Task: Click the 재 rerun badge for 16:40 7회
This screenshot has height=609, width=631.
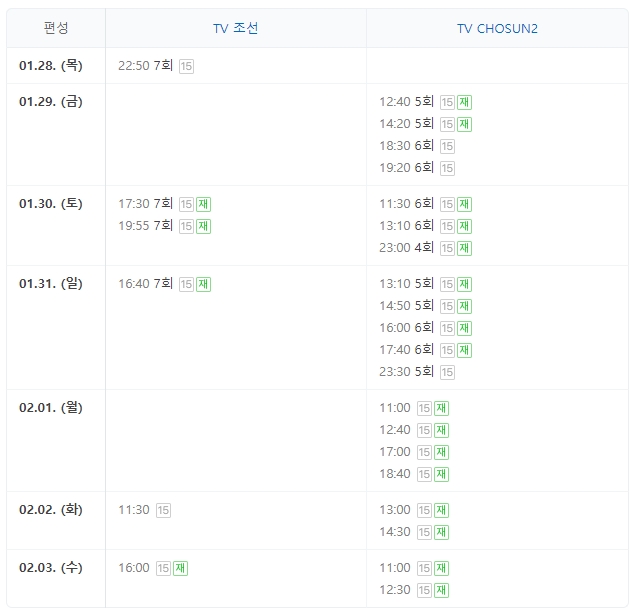Action: [x=204, y=285]
